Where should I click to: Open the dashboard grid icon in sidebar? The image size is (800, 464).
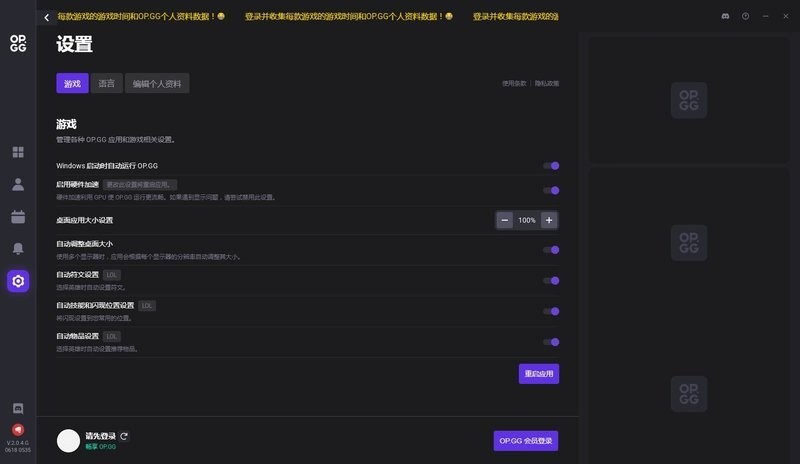[x=18, y=152]
